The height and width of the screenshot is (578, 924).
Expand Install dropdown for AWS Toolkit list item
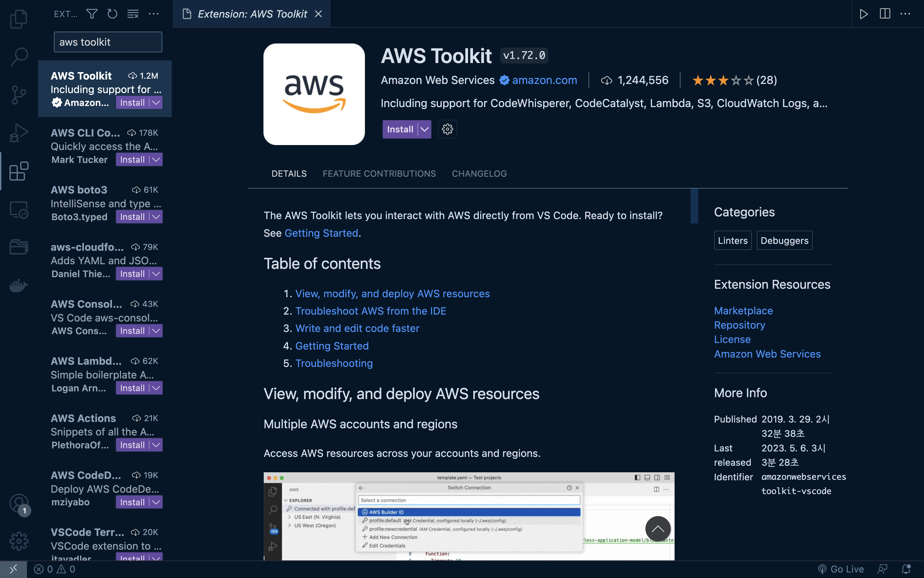(156, 102)
